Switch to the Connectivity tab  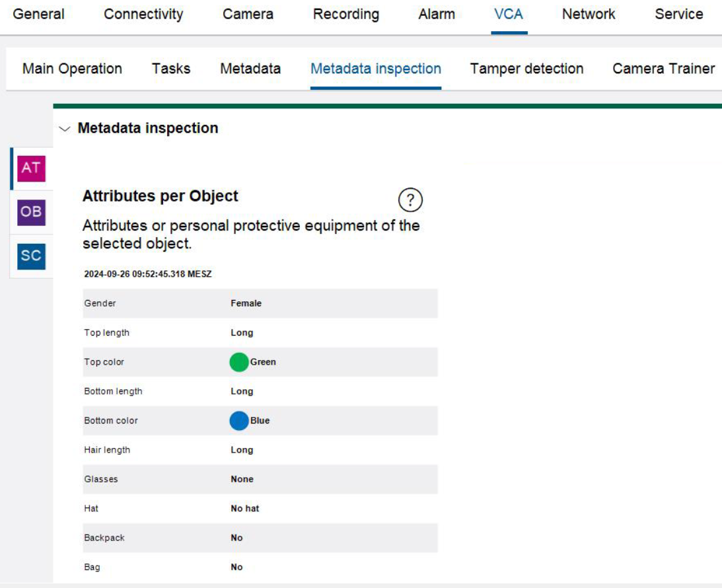[143, 15]
